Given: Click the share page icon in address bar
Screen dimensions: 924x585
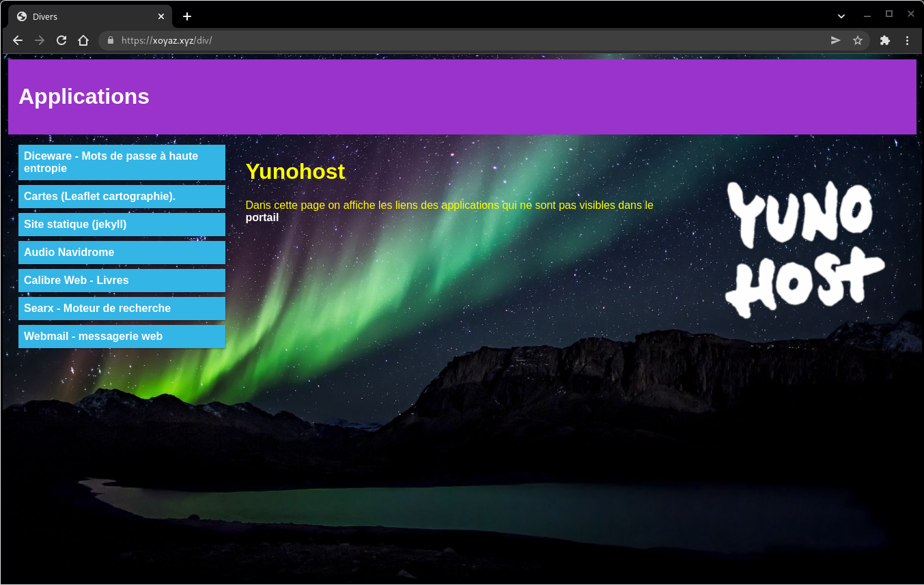Looking at the screenshot, I should (835, 40).
